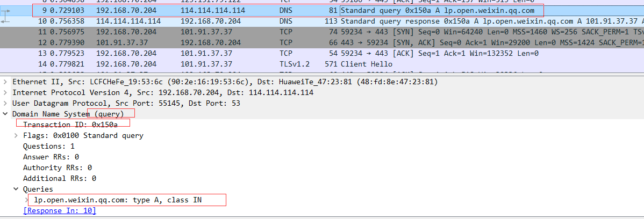Select the Answer RRs: 0 field
The image size is (644, 219).
[51, 157]
